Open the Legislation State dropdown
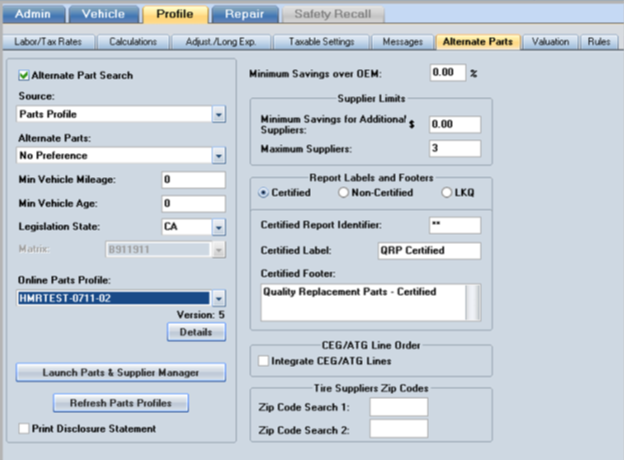Screen dimensions: 624x460 click(x=218, y=227)
